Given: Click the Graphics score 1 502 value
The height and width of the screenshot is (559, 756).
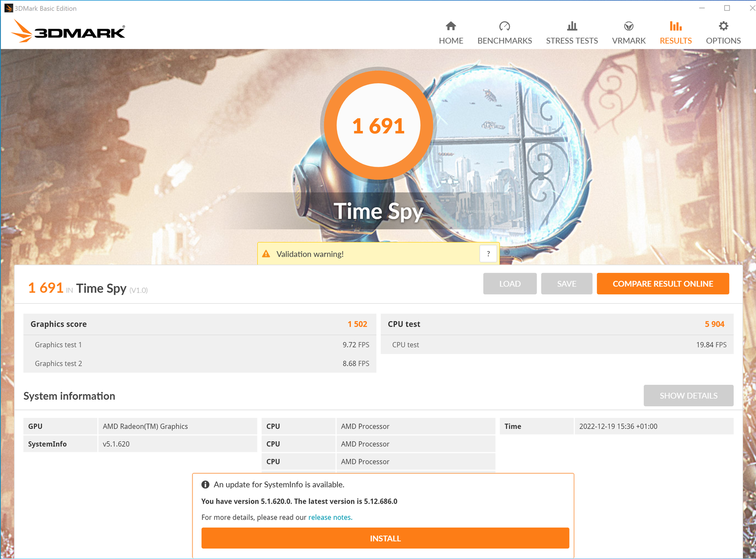Looking at the screenshot, I should 357,324.
